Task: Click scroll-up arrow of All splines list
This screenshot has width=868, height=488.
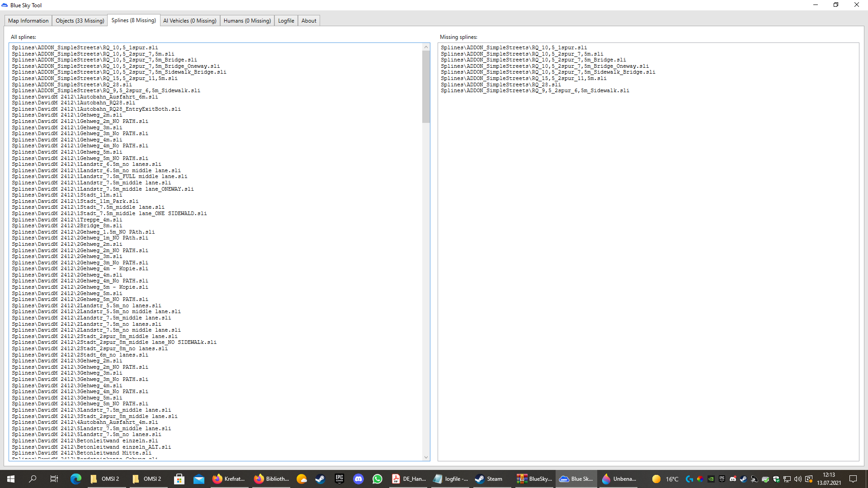Action: pos(426,47)
